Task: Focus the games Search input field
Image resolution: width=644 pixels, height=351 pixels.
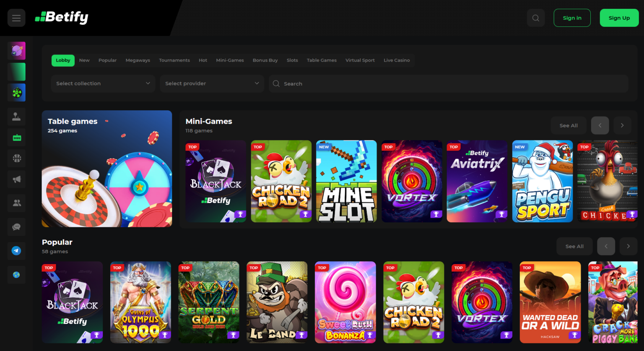Action: click(x=449, y=84)
